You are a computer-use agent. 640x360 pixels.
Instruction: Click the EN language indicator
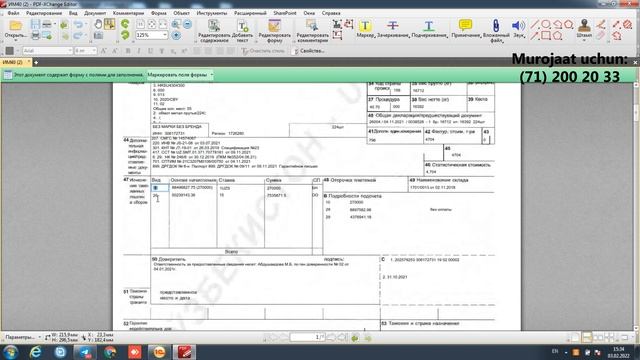point(555,351)
